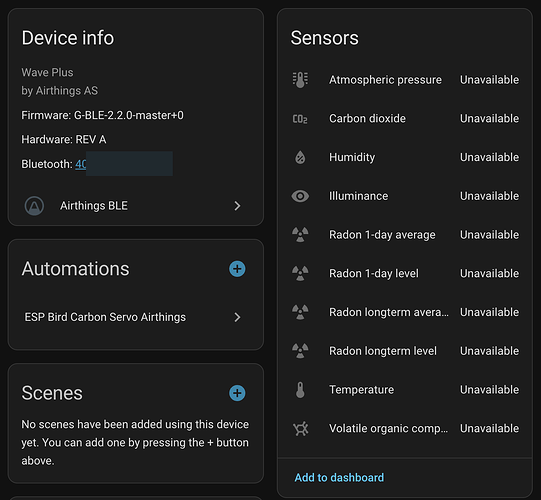Click the Humidity water-drop icon
The height and width of the screenshot is (500, 541).
tap(300, 157)
